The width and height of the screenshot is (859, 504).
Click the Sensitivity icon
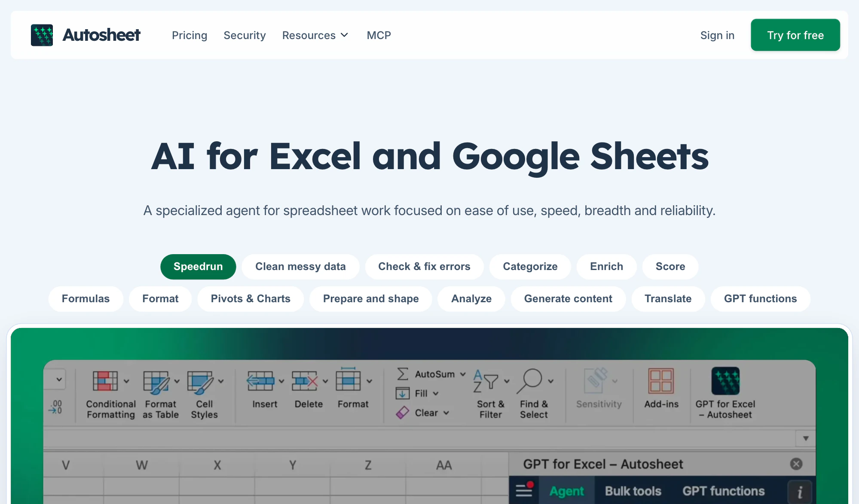coord(596,380)
